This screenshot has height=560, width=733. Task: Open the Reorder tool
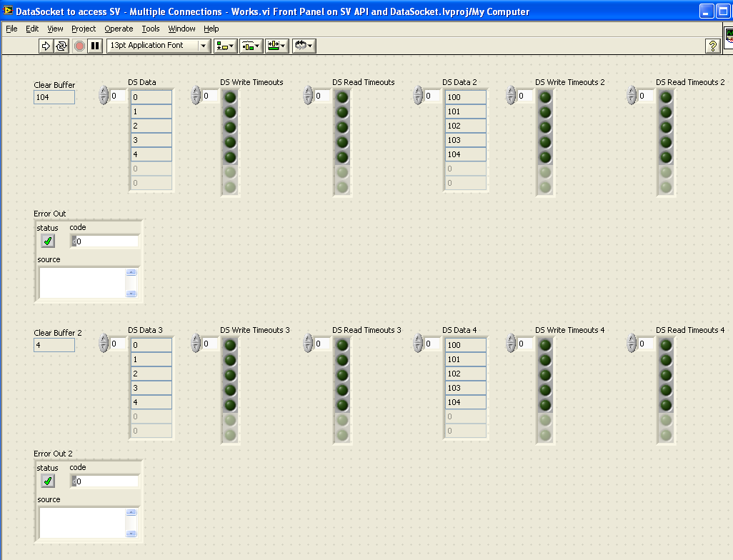(304, 46)
